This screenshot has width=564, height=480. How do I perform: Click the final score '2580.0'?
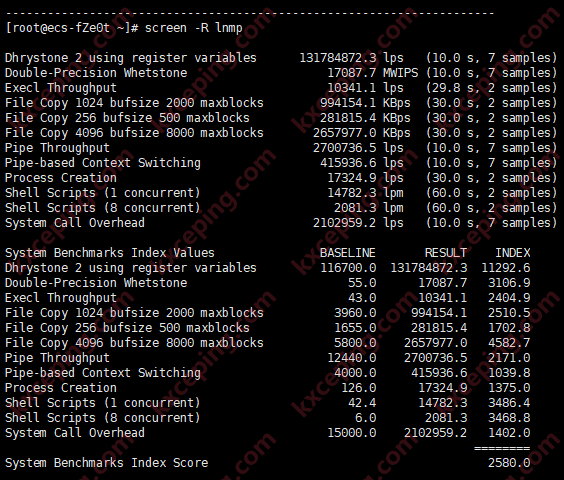click(x=509, y=463)
